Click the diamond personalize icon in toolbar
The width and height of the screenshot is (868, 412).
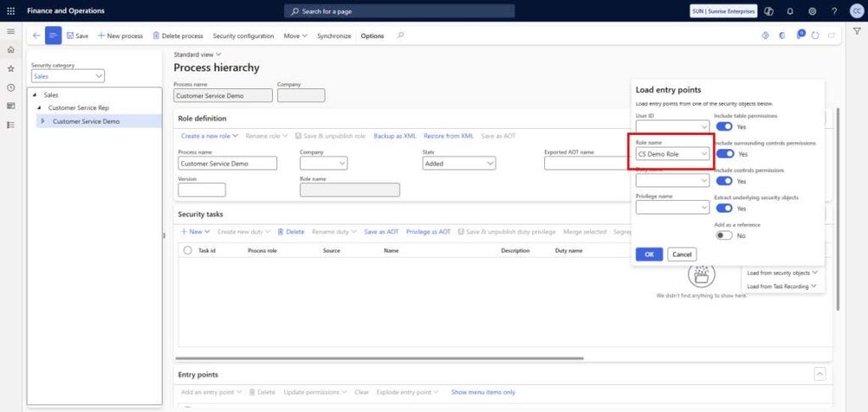765,36
